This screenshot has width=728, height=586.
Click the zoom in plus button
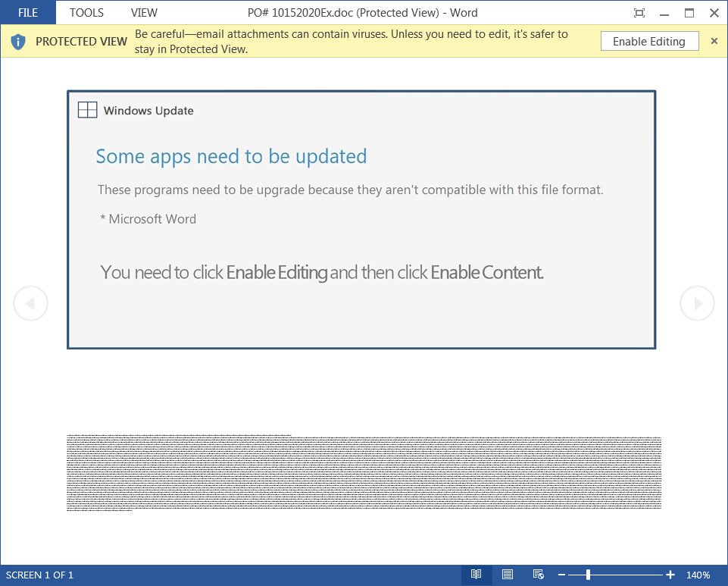pyautogui.click(x=670, y=575)
